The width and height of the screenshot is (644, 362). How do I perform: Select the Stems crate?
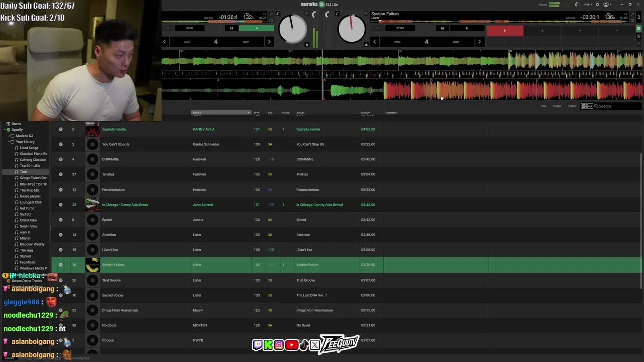pos(16,124)
